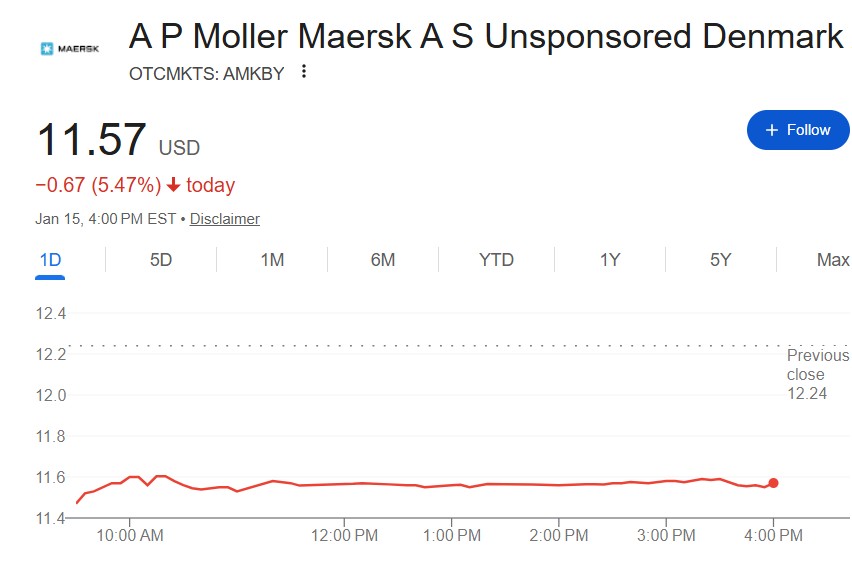The height and width of the screenshot is (564, 852).
Task: Select the 6M time range tab
Action: [x=383, y=260]
